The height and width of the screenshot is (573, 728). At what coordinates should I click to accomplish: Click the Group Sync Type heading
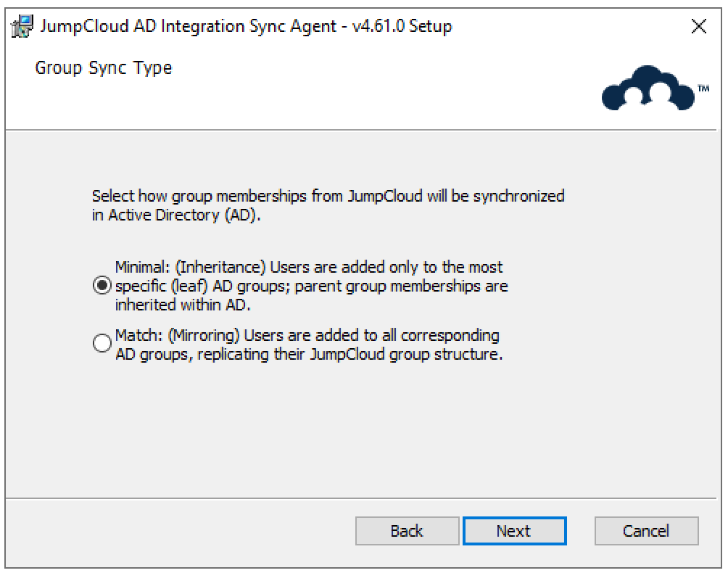(104, 68)
